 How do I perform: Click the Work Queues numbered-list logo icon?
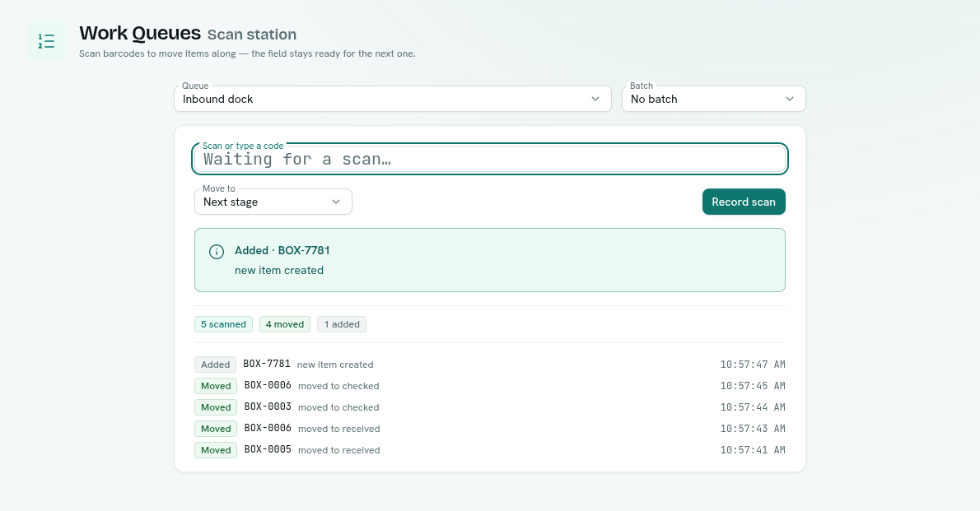coord(46,41)
